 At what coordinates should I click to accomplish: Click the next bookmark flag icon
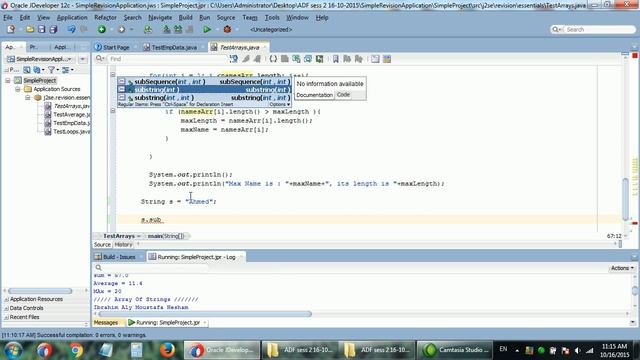[x=347, y=59]
